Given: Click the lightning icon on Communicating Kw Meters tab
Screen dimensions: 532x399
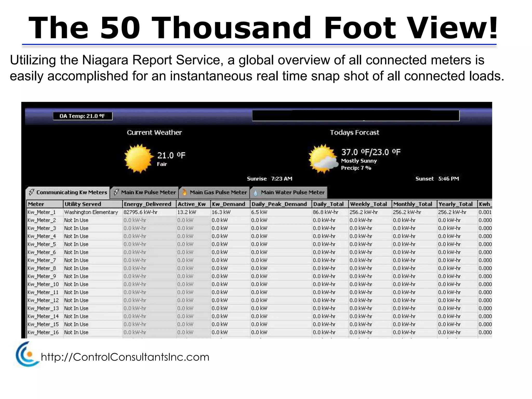Looking at the screenshot, I should pos(31,192).
